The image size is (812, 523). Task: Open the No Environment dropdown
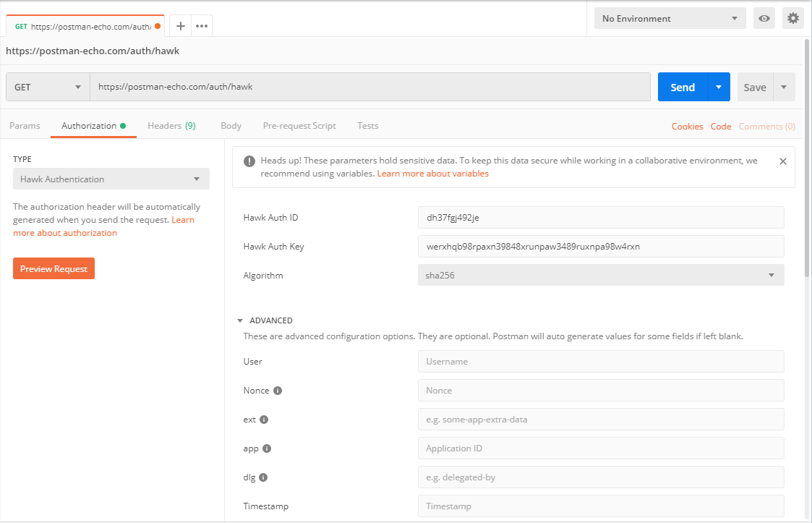click(670, 18)
